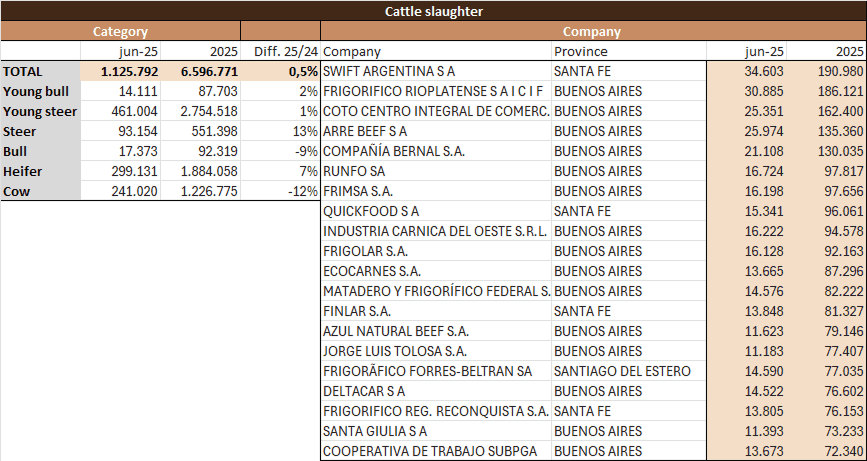The width and height of the screenshot is (867, 461).
Task: Select Bernal 2025 value 130.035
Action: pyautogui.click(x=827, y=151)
